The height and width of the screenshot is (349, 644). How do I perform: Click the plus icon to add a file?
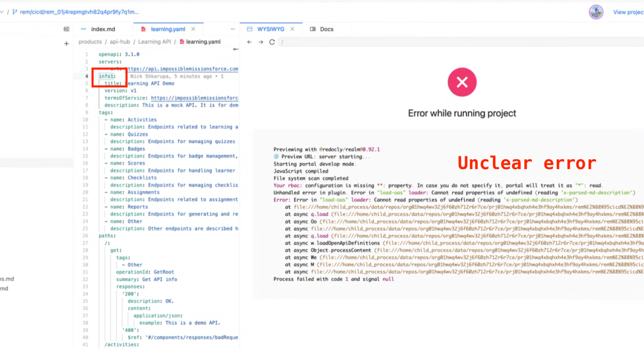click(x=66, y=44)
